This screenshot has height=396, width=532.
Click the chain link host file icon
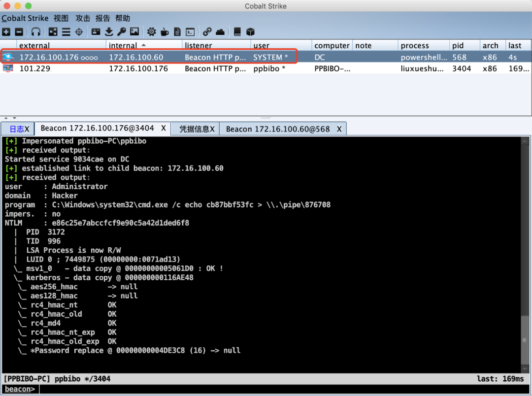(207, 32)
